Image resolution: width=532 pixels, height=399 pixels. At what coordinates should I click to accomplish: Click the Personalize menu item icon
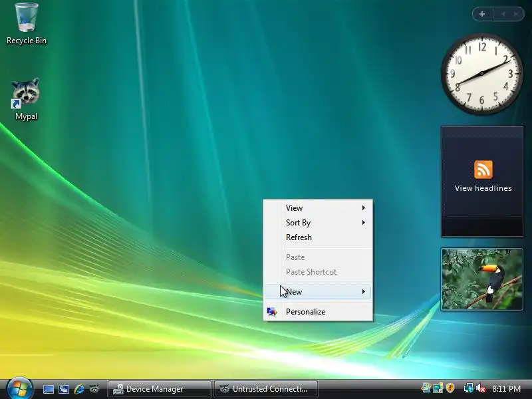tap(272, 312)
